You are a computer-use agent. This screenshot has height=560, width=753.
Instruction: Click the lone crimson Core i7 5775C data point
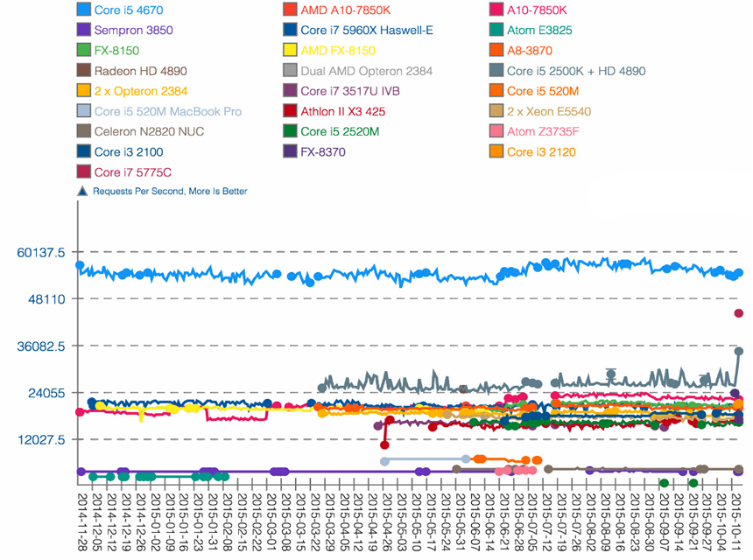pyautogui.click(x=739, y=313)
